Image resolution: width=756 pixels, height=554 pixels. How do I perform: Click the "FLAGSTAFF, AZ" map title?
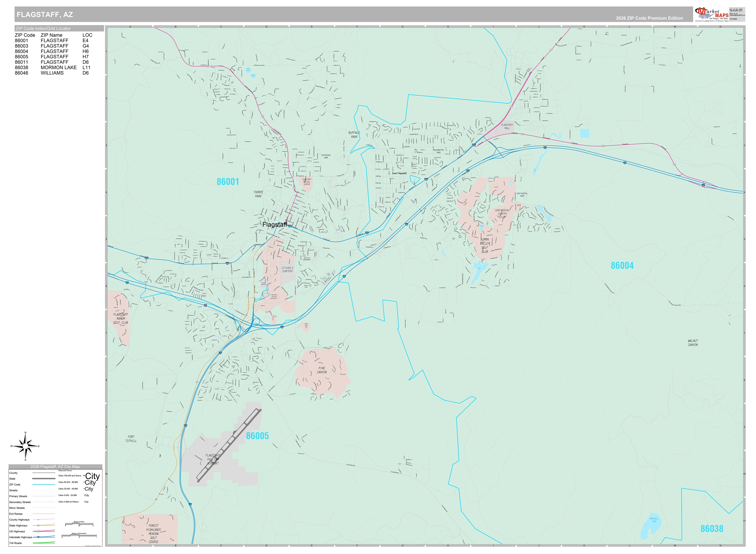45,14
